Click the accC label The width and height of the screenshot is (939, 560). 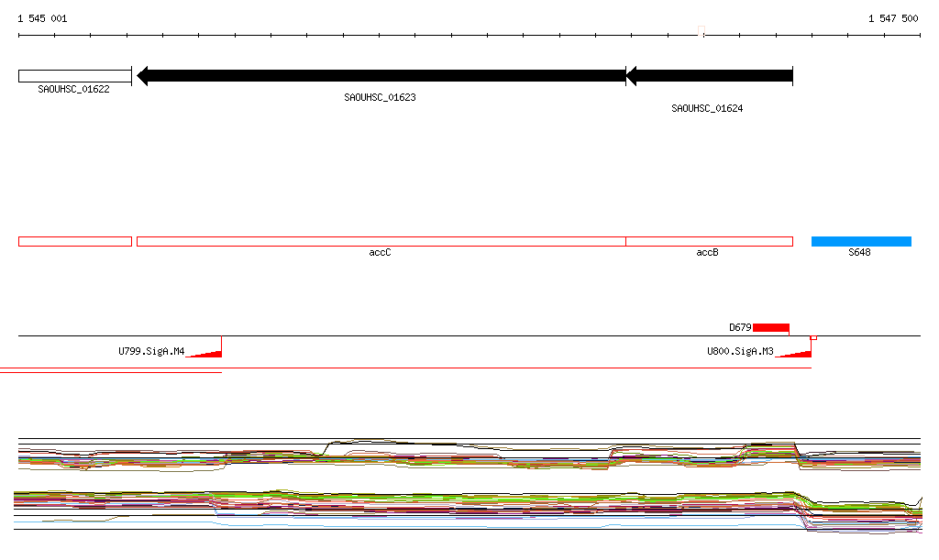380,252
